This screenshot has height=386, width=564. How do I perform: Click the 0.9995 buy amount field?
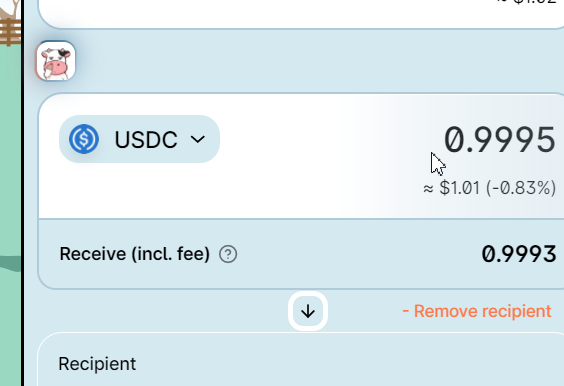(x=500, y=140)
